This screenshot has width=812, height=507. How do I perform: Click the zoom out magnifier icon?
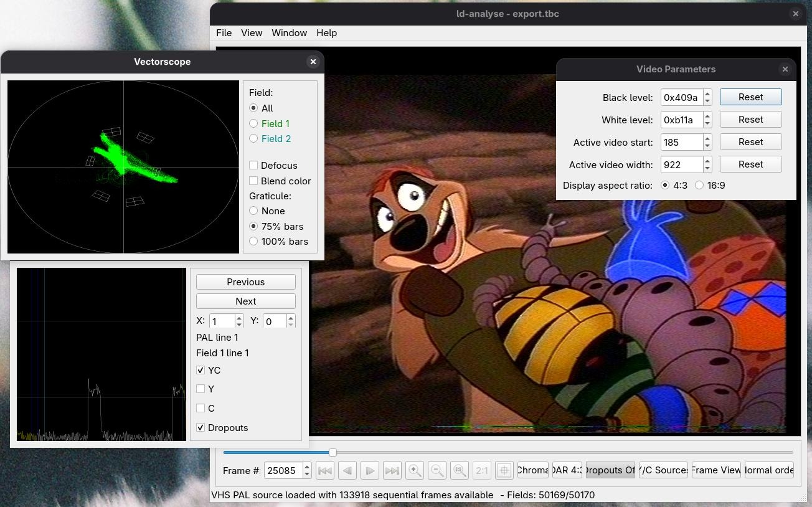pos(437,470)
